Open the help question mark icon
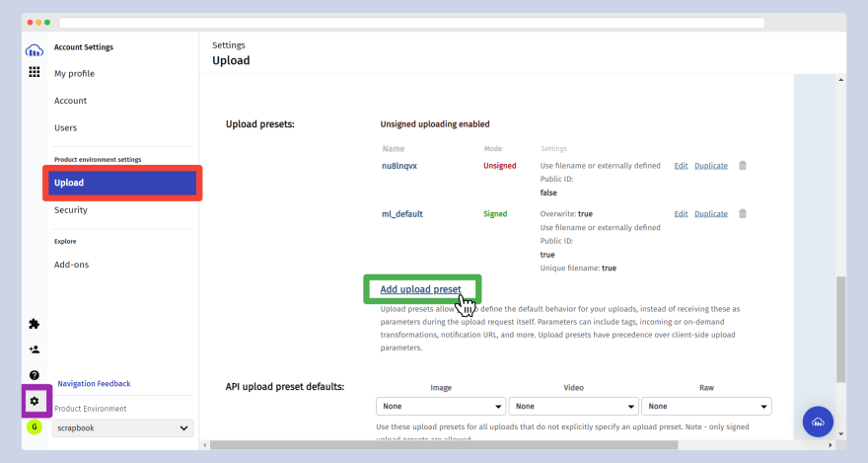 pos(35,375)
